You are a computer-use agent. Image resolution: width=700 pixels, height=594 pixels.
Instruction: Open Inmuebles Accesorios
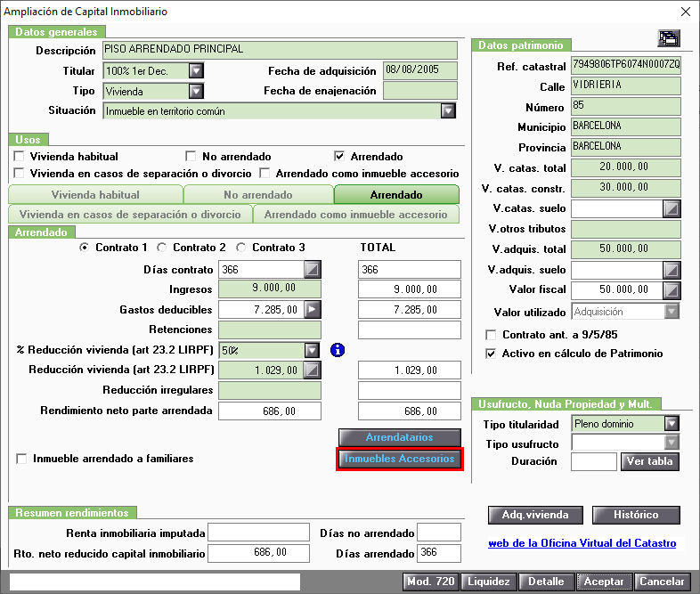[x=400, y=459]
